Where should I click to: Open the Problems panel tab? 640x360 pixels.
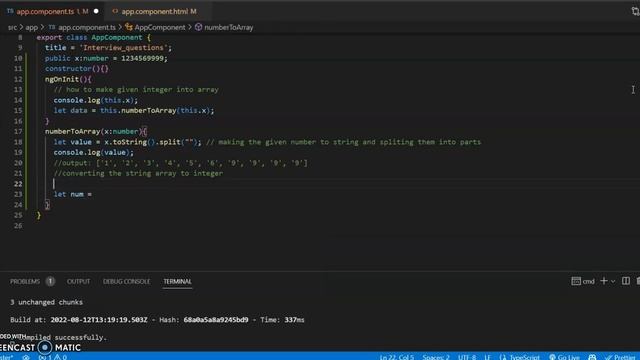tap(25, 281)
